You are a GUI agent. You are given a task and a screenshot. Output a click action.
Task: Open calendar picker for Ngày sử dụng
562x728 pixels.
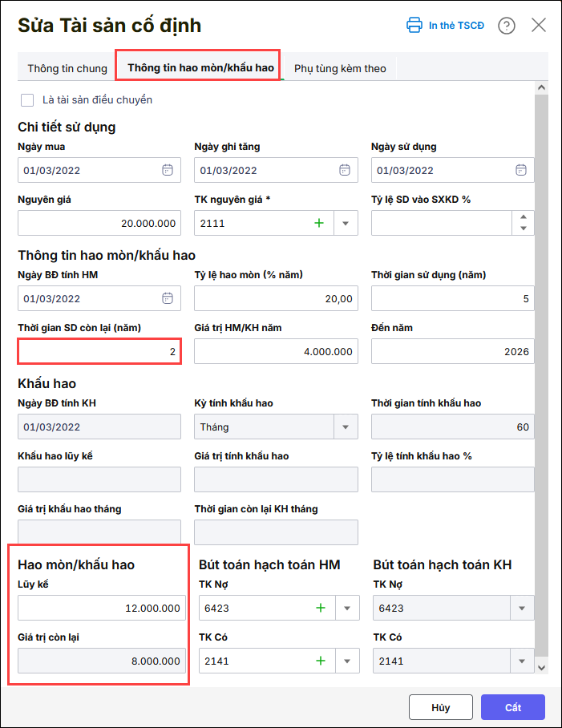click(x=521, y=170)
